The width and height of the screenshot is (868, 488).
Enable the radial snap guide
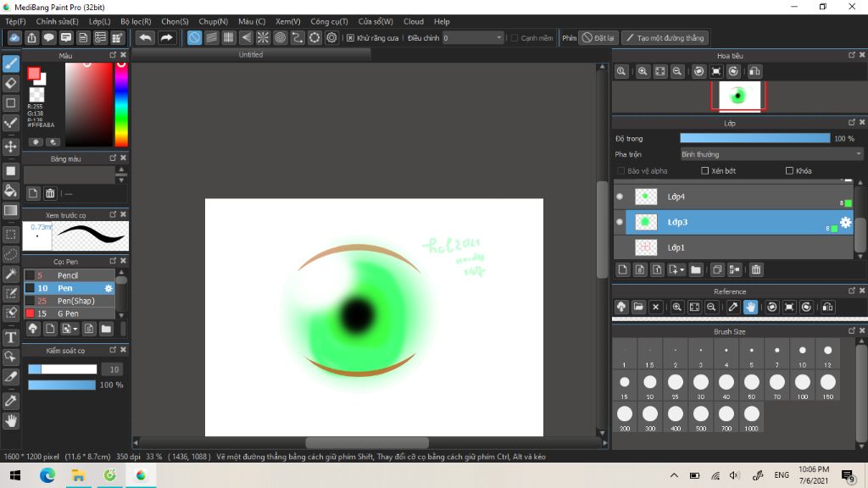point(263,37)
